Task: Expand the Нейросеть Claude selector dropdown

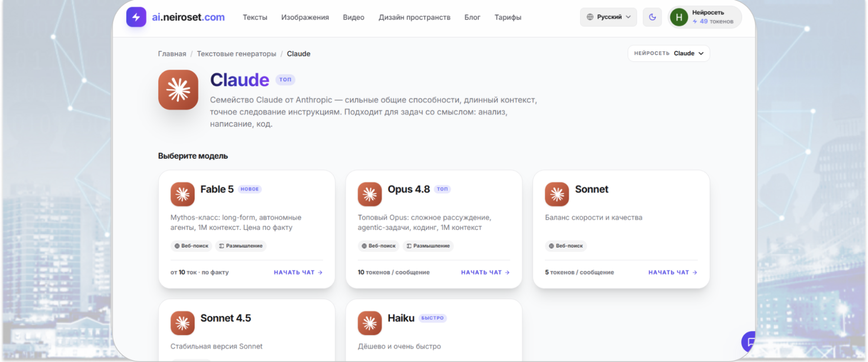Action: pos(669,53)
